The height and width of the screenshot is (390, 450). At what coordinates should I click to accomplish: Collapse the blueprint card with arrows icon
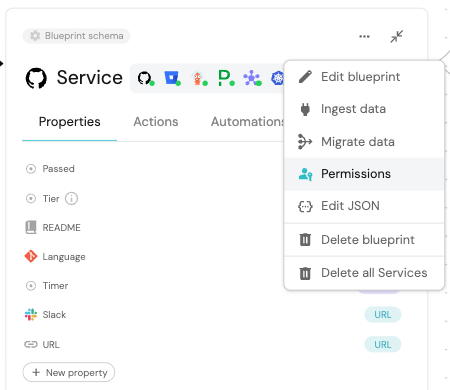pyautogui.click(x=397, y=36)
